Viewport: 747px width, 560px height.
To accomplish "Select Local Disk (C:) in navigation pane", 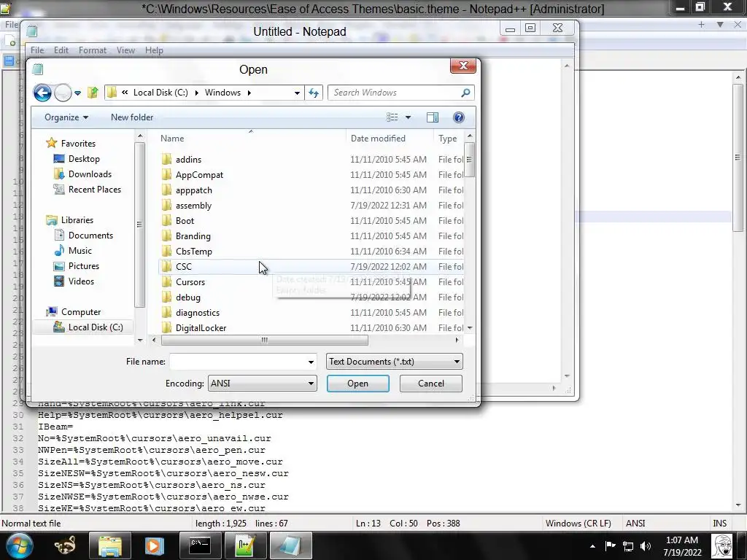I will (x=83, y=327).
